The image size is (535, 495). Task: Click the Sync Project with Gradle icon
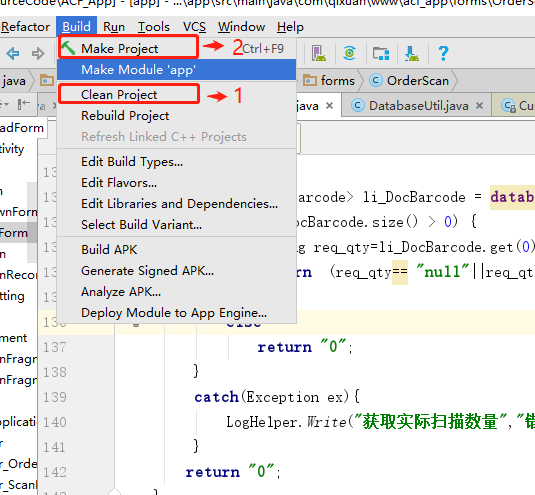click(x=349, y=53)
